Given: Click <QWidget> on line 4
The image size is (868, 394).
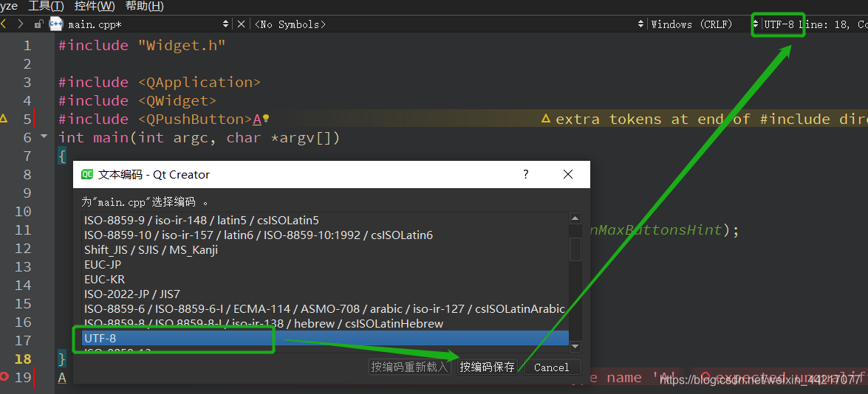Looking at the screenshot, I should [x=177, y=100].
